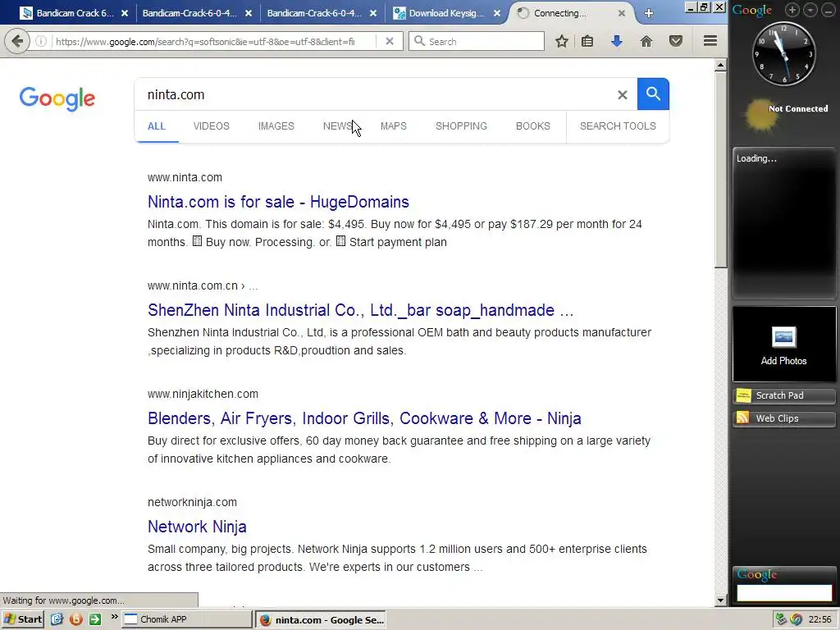Image resolution: width=840 pixels, height=630 pixels.
Task: Launch the Internet Explorer quick launch icon
Action: pos(57,619)
